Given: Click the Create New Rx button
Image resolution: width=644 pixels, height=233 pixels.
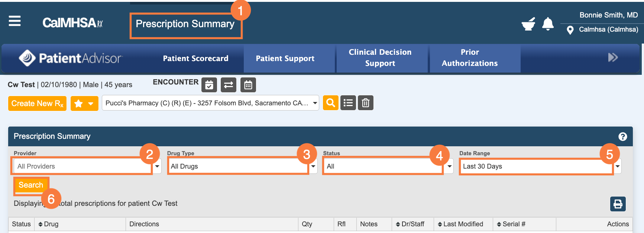Looking at the screenshot, I should coord(37,103).
